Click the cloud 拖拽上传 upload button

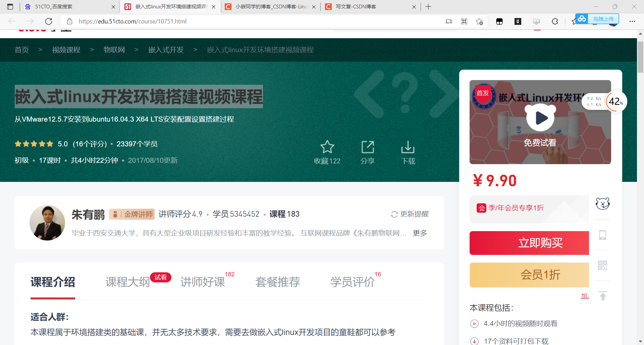597,19
